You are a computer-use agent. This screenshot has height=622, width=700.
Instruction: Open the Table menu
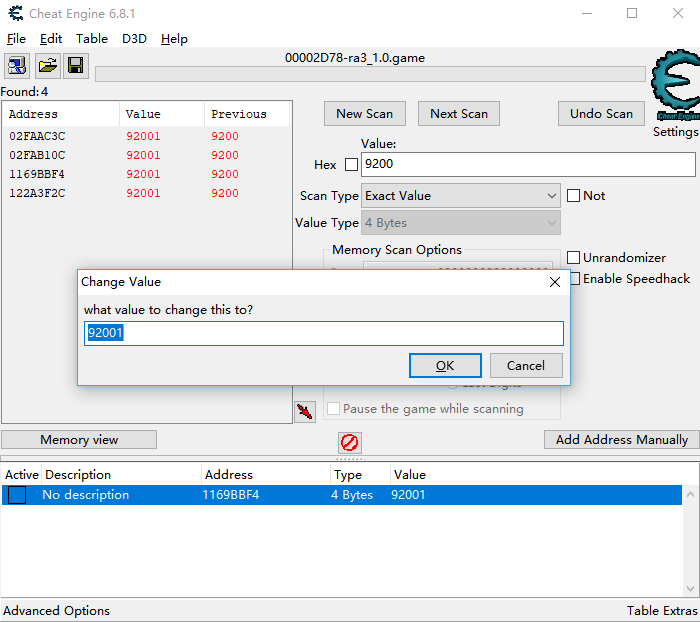[x=92, y=39]
